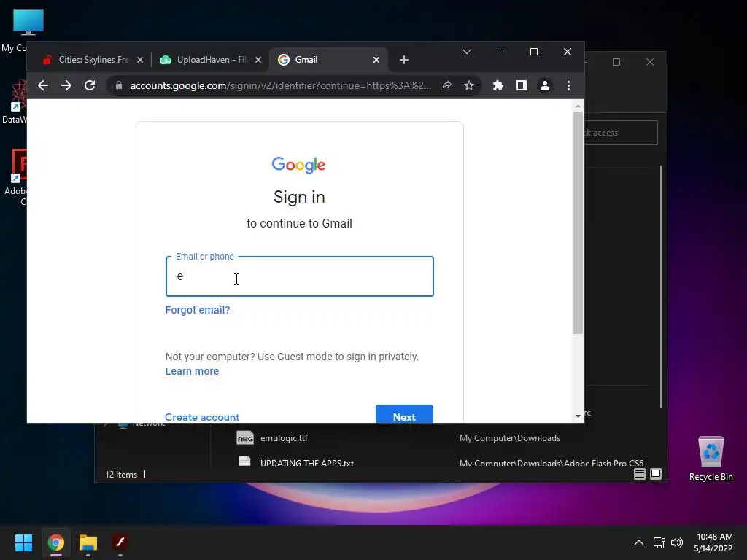The width and height of the screenshot is (747, 560).
Task: Open the Windows Start menu
Action: pos(23,542)
